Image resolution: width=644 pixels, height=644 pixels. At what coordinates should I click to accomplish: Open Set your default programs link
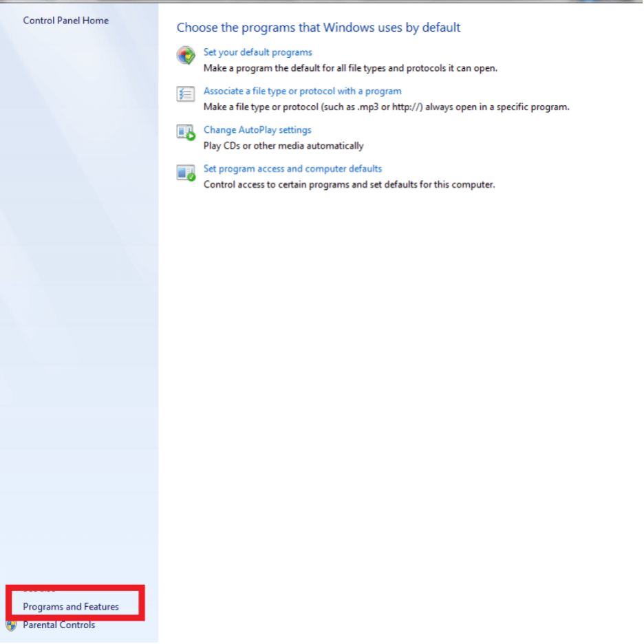tap(257, 52)
